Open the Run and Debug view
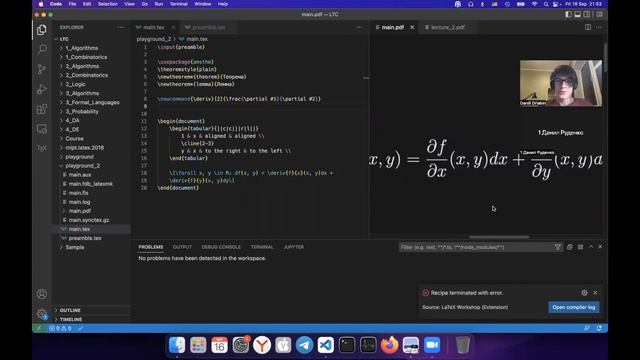This screenshot has height=360, width=640. tap(42, 89)
